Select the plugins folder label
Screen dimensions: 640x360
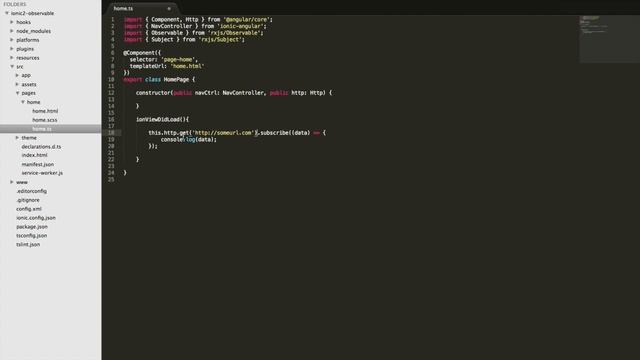pyautogui.click(x=25, y=49)
